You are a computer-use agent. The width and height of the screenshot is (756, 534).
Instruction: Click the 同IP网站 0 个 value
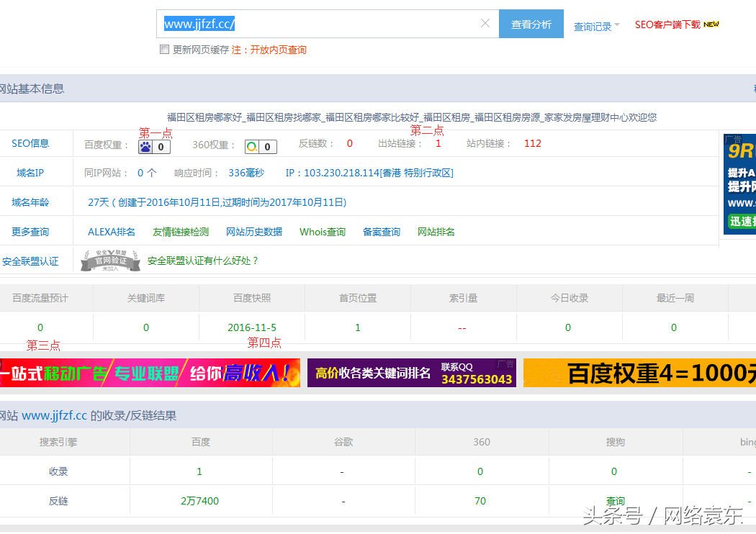pos(147,173)
